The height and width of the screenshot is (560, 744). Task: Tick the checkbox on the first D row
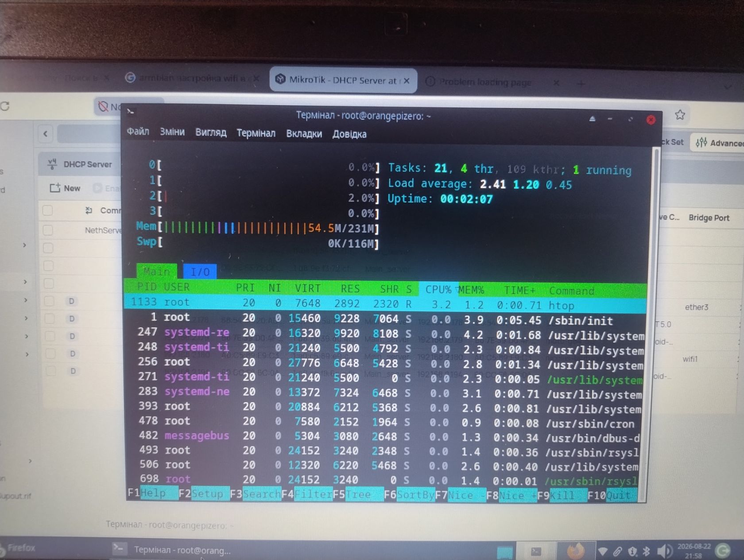click(49, 301)
